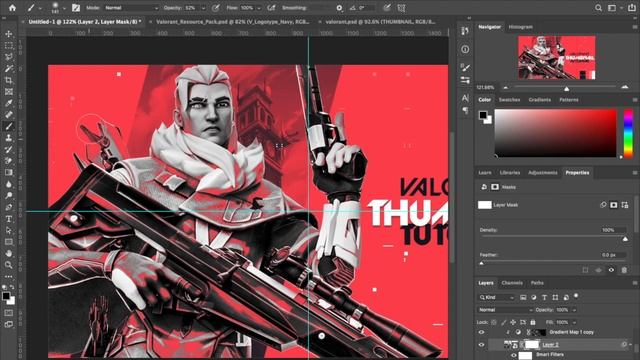Open the Kind filter dropdown in Layers

click(x=496, y=298)
